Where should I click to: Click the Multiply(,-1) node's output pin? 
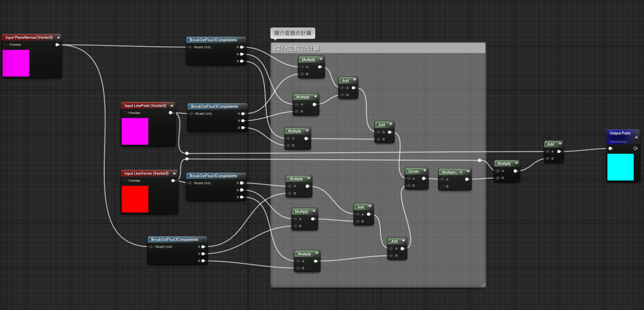(467, 179)
